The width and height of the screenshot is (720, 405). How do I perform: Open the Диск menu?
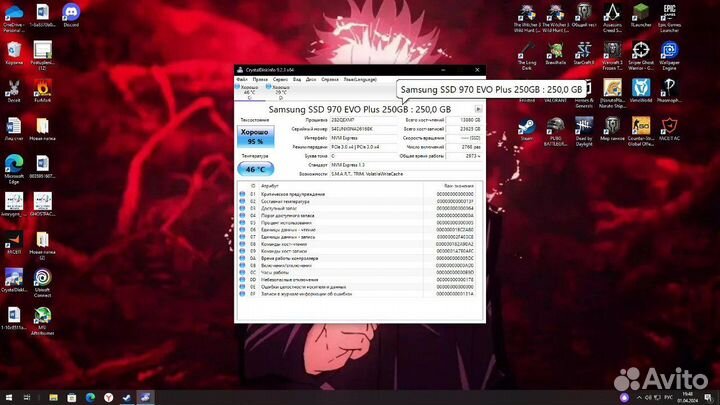[x=311, y=79]
